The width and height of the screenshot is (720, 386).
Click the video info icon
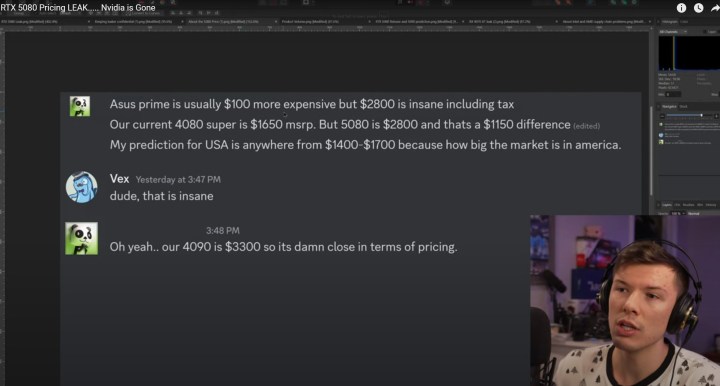(x=681, y=8)
